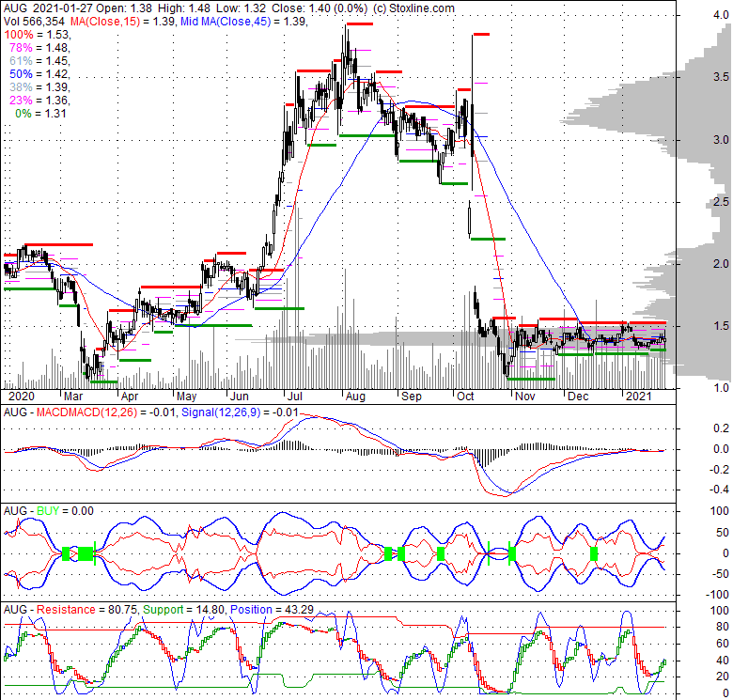733x700 pixels.
Task: Select the '78% = 1.48' level
Action: pos(39,48)
